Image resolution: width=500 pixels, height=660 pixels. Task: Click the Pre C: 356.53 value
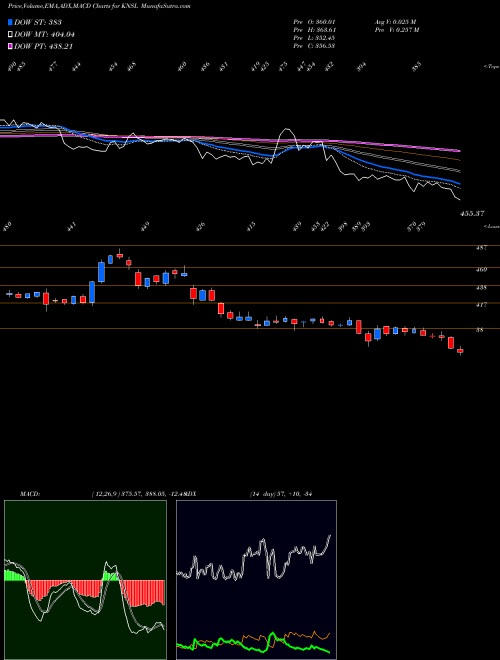(314, 45)
